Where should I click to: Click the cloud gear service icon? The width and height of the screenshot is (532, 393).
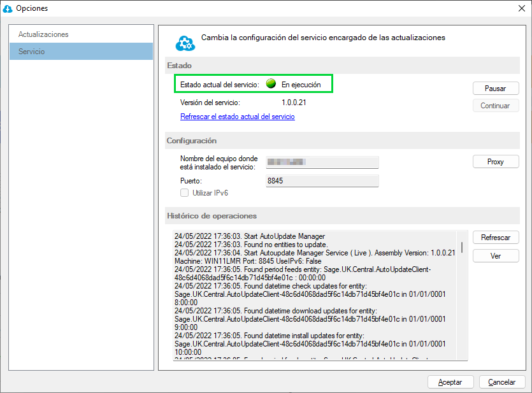[185, 43]
